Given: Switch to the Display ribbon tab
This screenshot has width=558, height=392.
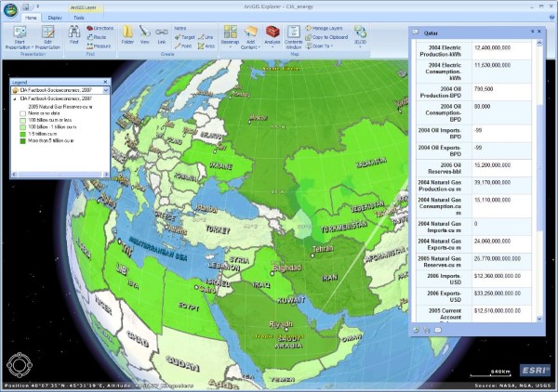Looking at the screenshot, I should click(55, 18).
